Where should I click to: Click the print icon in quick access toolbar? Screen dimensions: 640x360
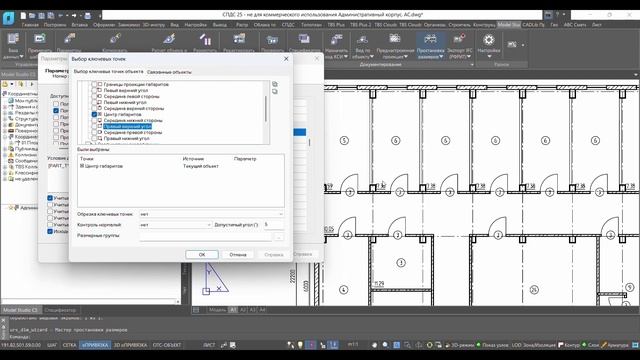[87, 16]
